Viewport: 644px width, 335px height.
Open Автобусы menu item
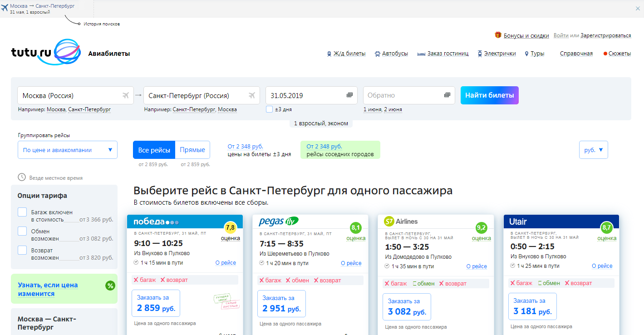tap(395, 54)
